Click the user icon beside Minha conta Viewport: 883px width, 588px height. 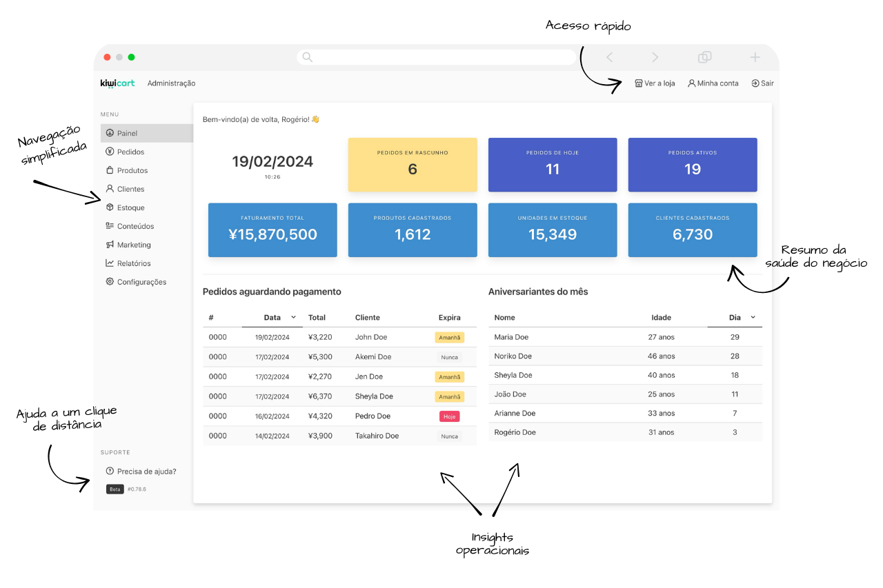click(691, 83)
